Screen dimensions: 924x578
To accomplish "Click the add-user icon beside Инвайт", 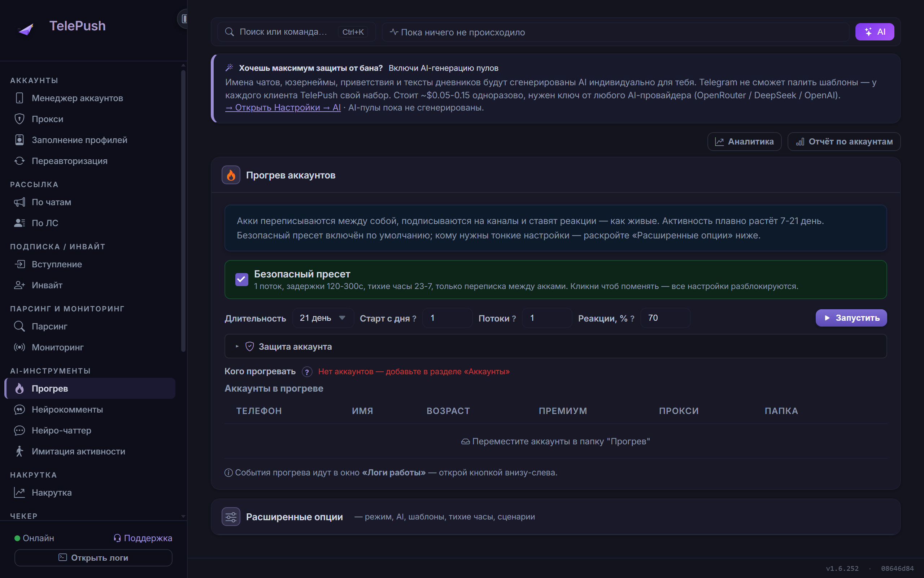I will point(19,285).
